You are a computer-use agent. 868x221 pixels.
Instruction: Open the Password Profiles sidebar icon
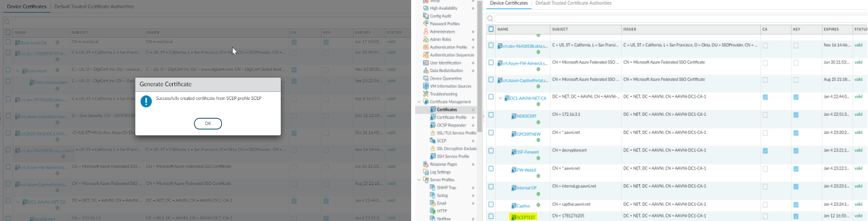[x=425, y=24]
